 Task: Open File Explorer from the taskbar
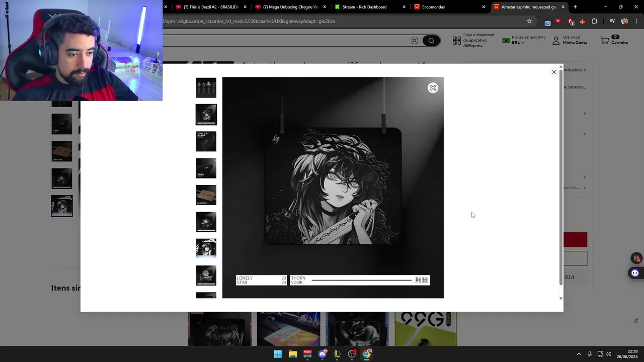click(x=293, y=354)
